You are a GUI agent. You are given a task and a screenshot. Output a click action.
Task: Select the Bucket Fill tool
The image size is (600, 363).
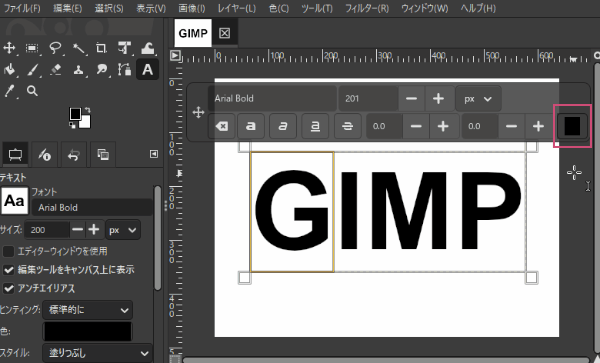click(x=9, y=70)
